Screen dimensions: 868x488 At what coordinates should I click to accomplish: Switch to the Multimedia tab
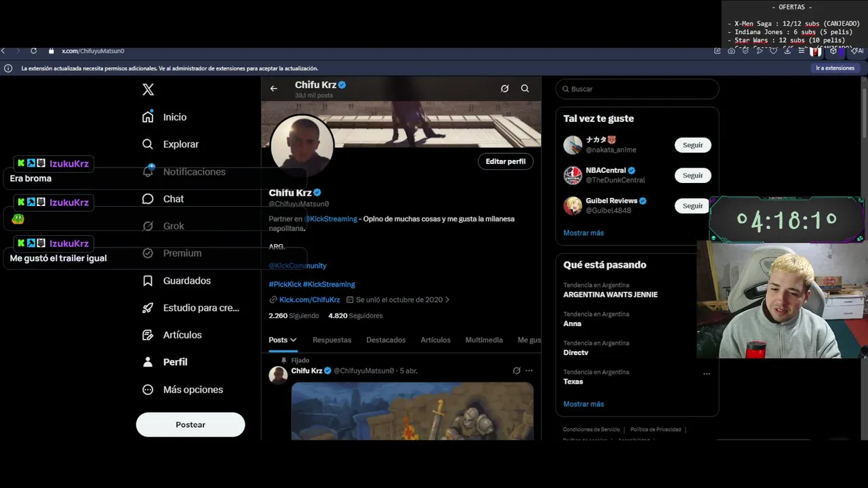[x=484, y=340]
